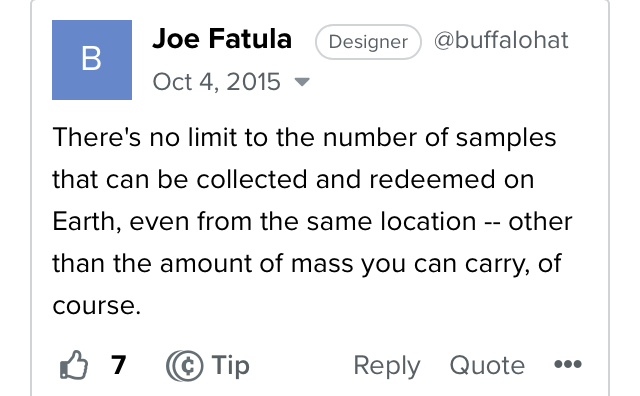This screenshot has height=396, width=640.
Task: Reply to Joe Fatula's comment
Action: 387,366
